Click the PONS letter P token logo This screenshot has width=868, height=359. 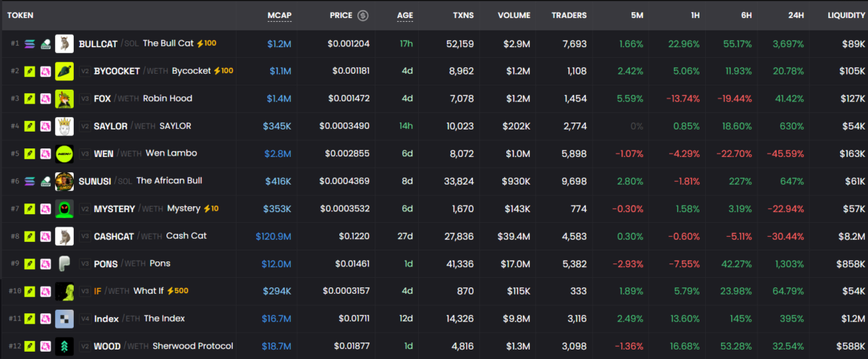pos(64,263)
